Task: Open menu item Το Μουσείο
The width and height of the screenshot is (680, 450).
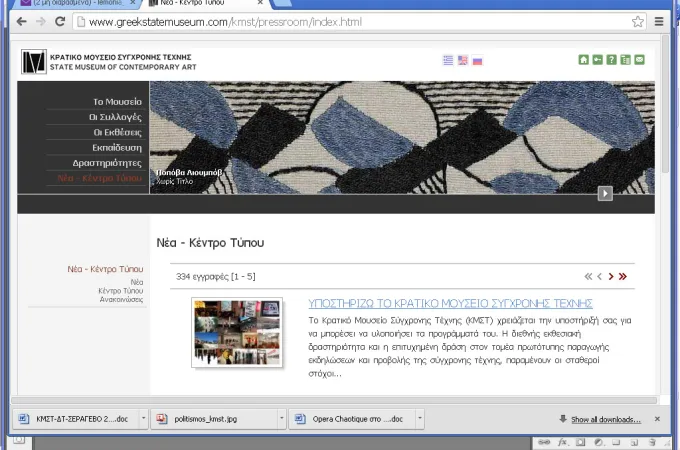Action: [x=118, y=102]
